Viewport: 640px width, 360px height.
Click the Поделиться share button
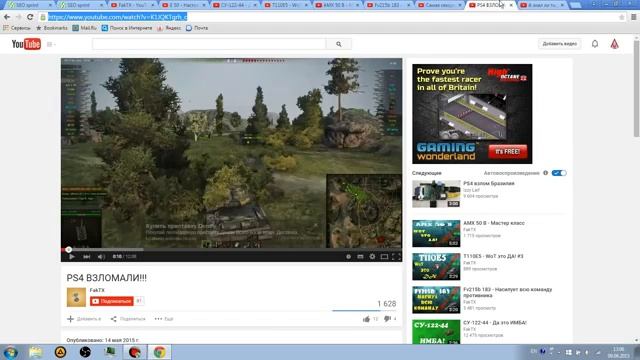(x=128, y=319)
